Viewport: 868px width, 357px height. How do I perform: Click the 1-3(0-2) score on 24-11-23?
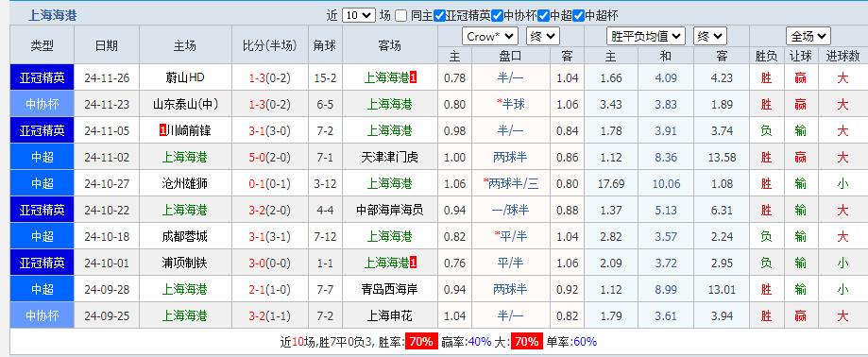tap(269, 104)
